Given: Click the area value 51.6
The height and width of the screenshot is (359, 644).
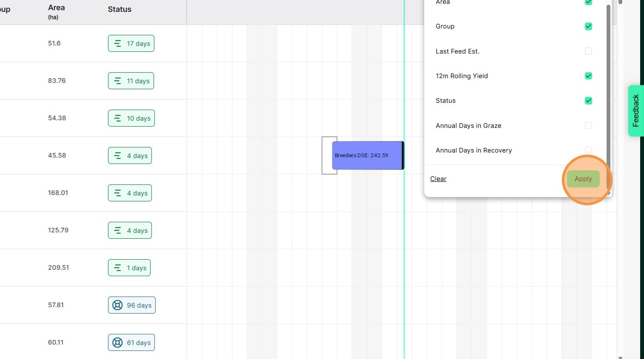Looking at the screenshot, I should coord(54,43).
